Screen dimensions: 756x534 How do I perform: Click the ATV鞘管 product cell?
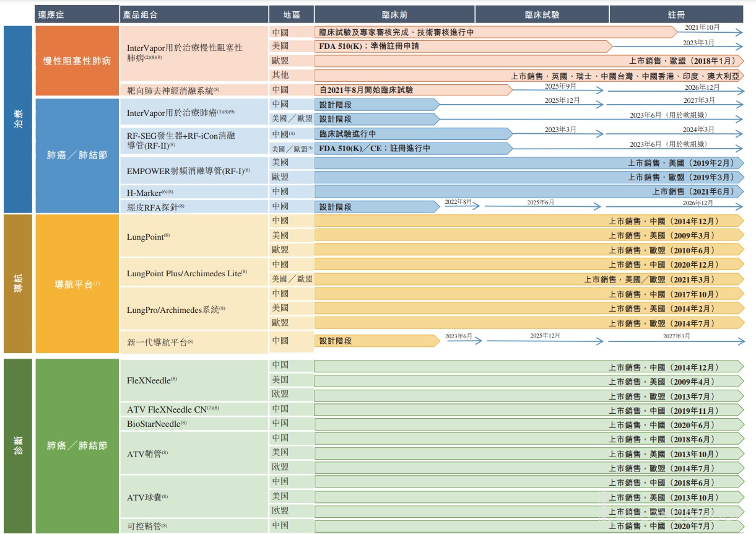194,453
